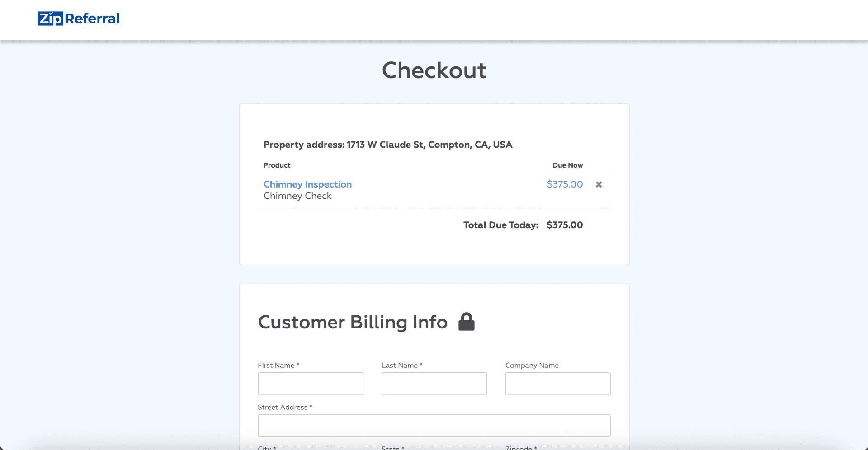
Task: Click the Checkout page heading
Action: 434,70
